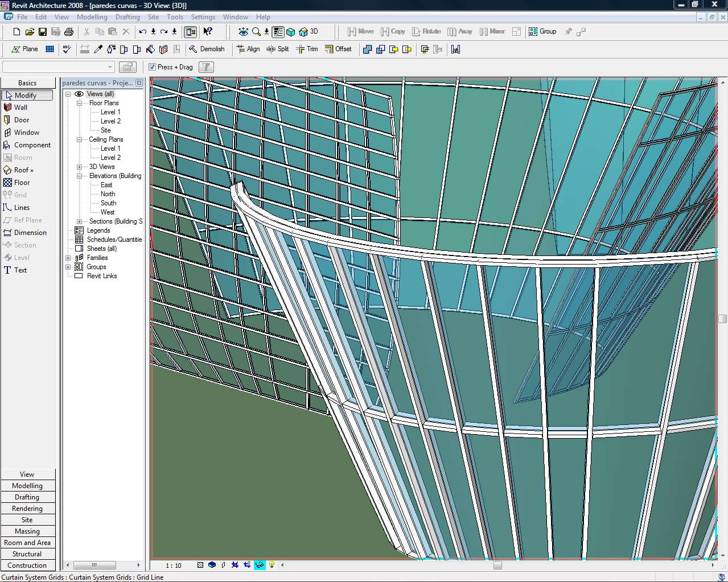
Task: Switch to the Rendering design bar tab
Action: pyautogui.click(x=27, y=509)
